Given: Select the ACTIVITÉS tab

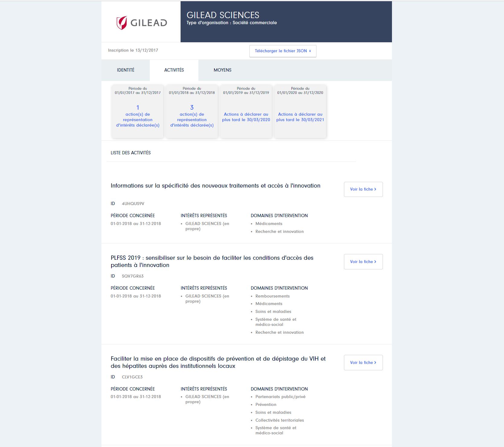Looking at the screenshot, I should (174, 70).
